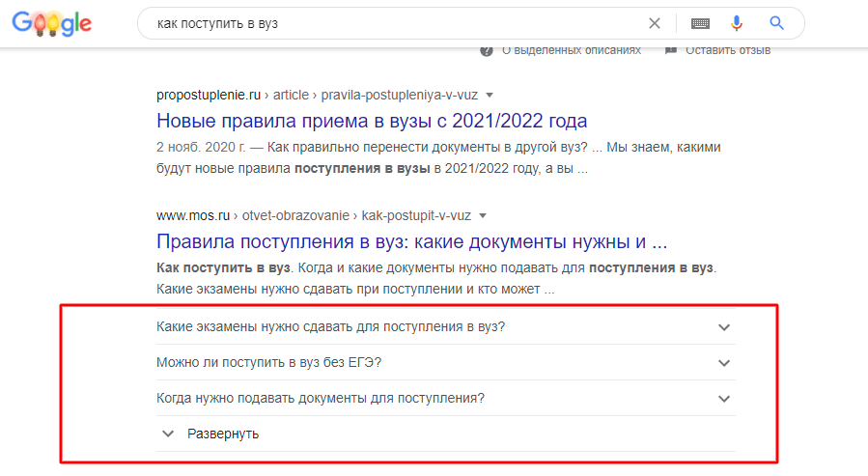Expand 'Можно ли поступить в вуз без ЕГЭ?'
Image resolution: width=868 pixels, height=476 pixels.
pos(446,362)
